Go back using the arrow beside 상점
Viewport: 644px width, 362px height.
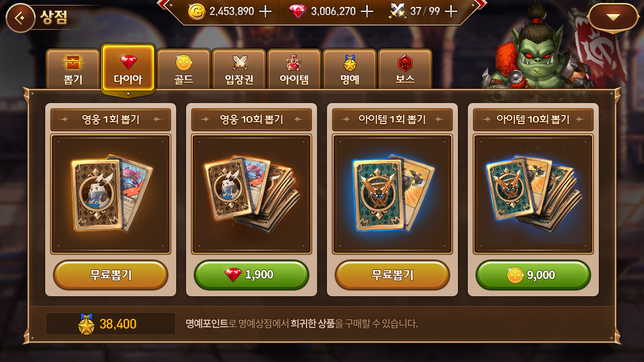(20, 18)
